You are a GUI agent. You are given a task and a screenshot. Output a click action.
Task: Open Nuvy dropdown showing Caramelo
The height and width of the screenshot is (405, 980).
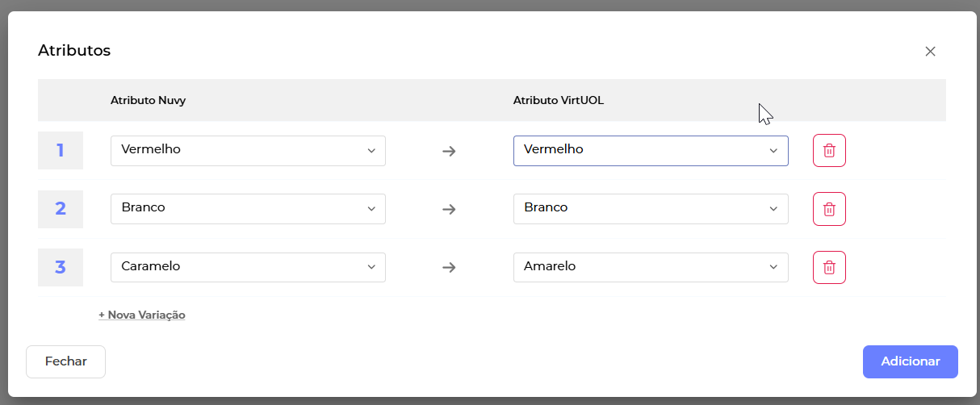[x=248, y=268]
